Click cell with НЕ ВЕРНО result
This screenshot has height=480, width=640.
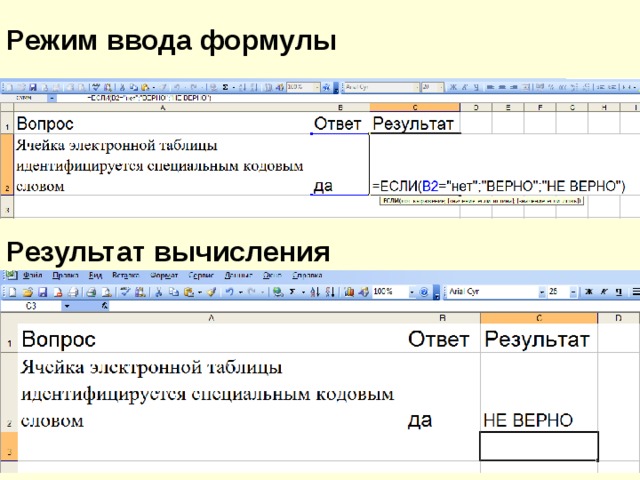539,392
